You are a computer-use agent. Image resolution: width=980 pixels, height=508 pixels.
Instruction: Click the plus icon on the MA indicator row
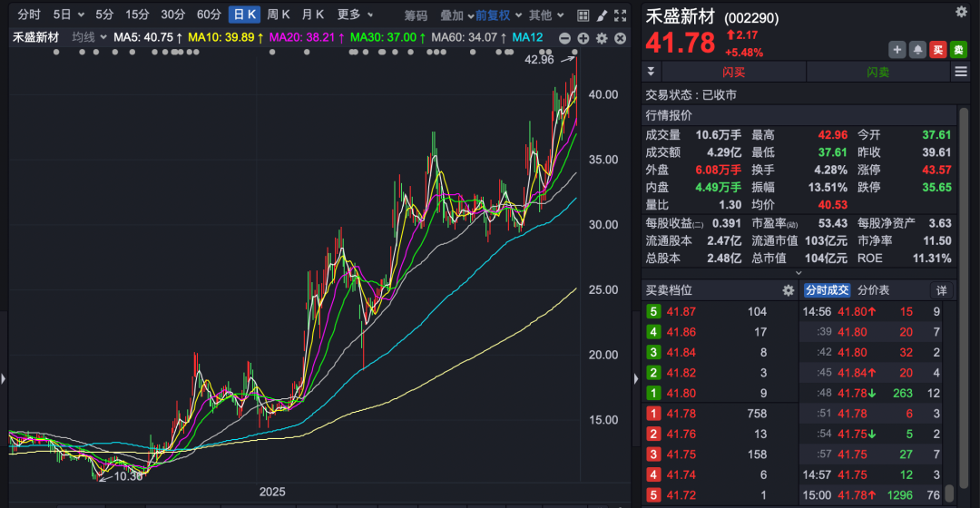583,37
